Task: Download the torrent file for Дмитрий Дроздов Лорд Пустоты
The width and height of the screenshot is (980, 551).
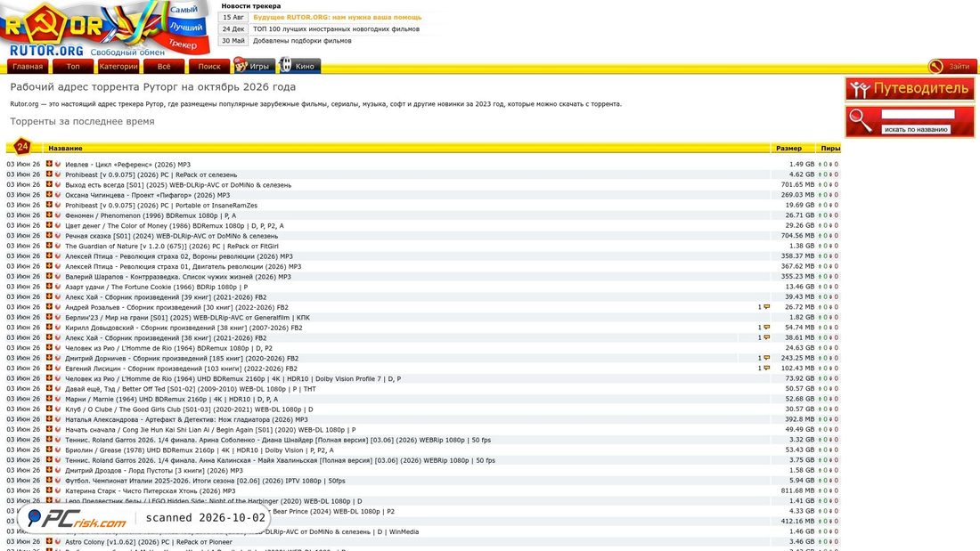Action: pyautogui.click(x=49, y=470)
